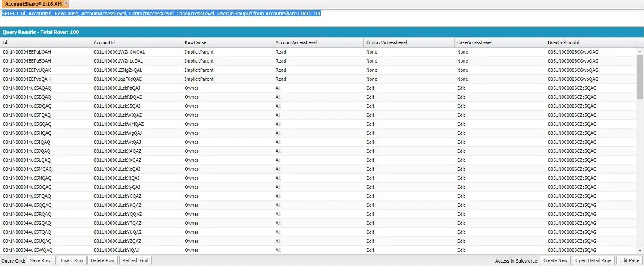Viewport: 644px width, 266px height.
Task: Select Id cell 00r1N000044u65AQAQ
Action: 45,88
